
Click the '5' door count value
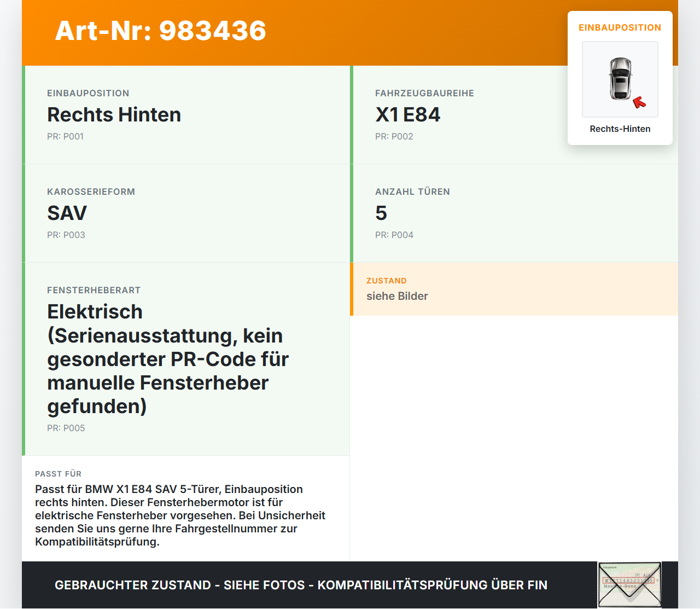click(x=381, y=213)
